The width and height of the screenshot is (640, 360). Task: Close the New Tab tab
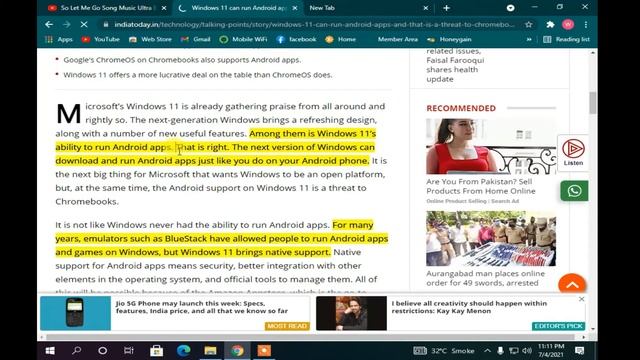(426, 8)
